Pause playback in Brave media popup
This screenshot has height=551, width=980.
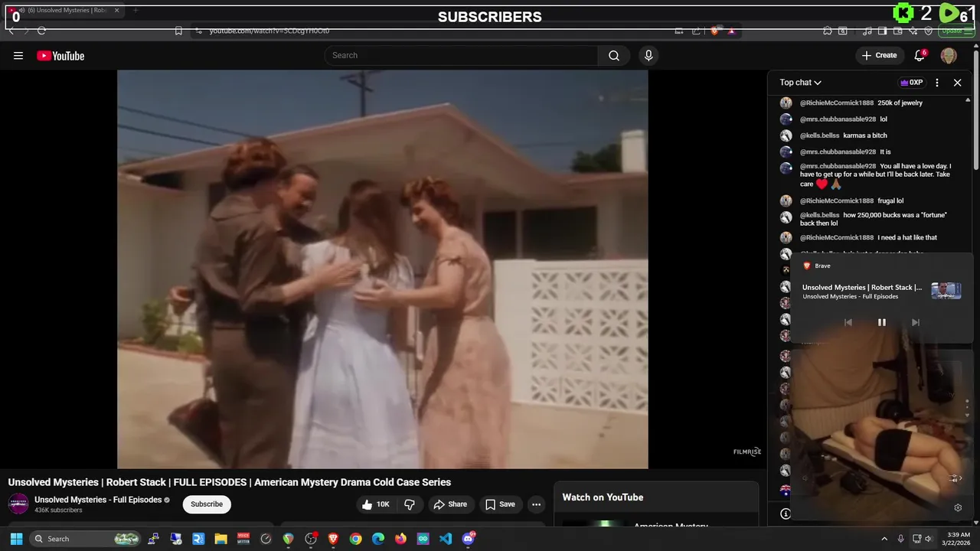coord(881,322)
